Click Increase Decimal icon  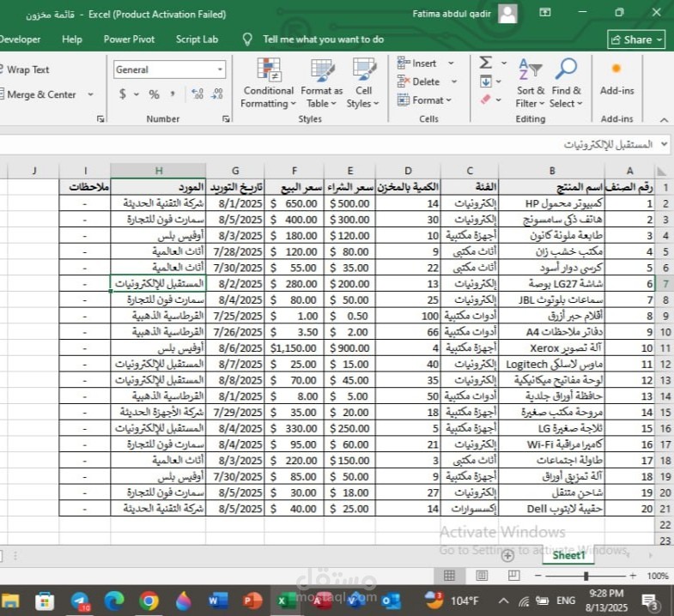point(197,94)
